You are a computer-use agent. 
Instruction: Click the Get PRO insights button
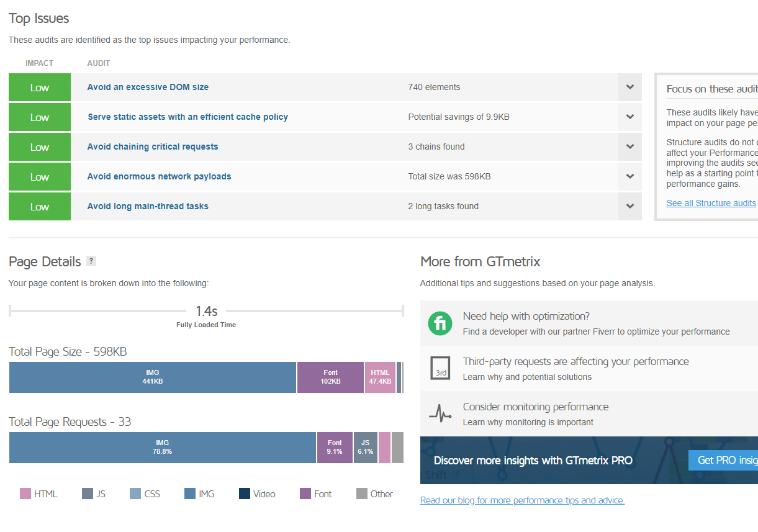coord(723,461)
